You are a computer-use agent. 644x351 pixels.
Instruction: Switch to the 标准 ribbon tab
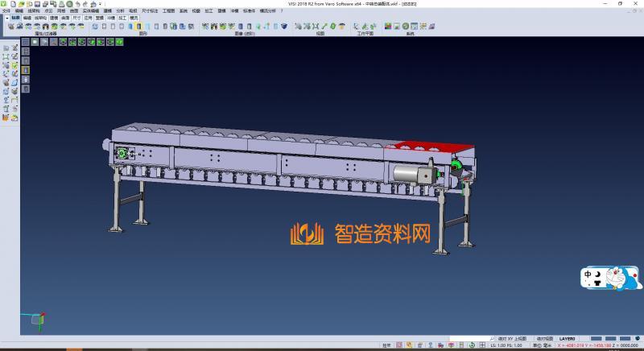[x=15, y=18]
